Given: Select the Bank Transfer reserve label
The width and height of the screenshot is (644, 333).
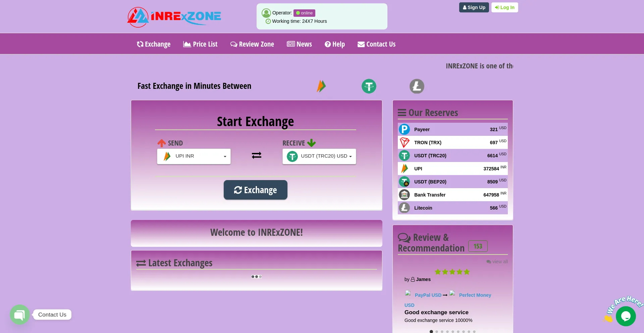Looking at the screenshot, I should click(x=430, y=195).
